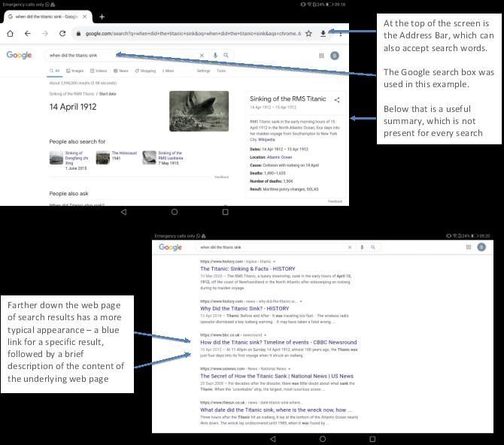
Task: Click the Feedback link under the knowledge panel
Action: coord(335,201)
